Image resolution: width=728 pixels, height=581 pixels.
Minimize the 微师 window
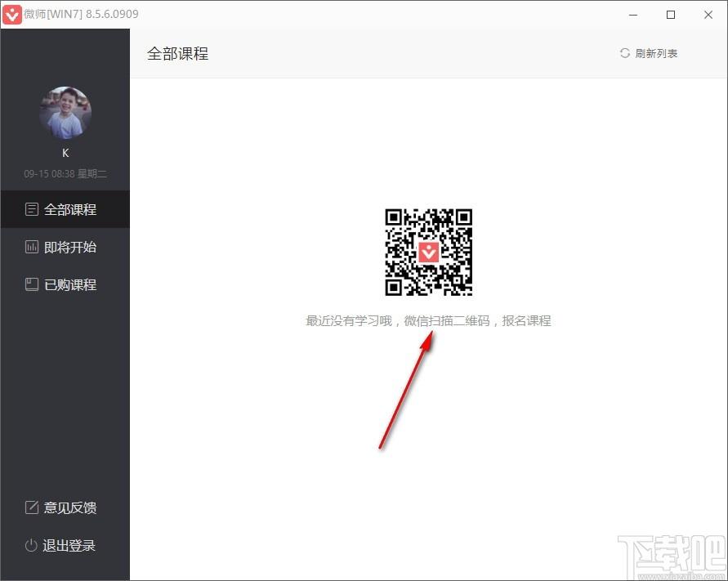tap(633, 15)
